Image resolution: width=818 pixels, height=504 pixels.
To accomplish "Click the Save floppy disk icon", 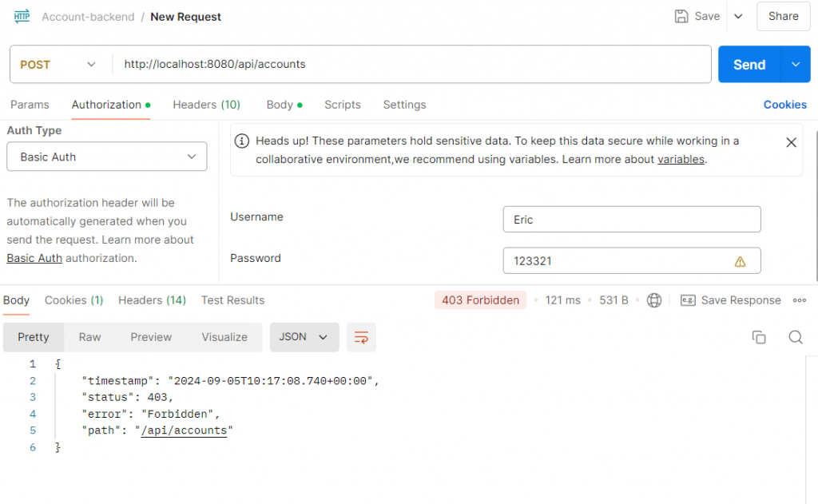I will click(681, 16).
